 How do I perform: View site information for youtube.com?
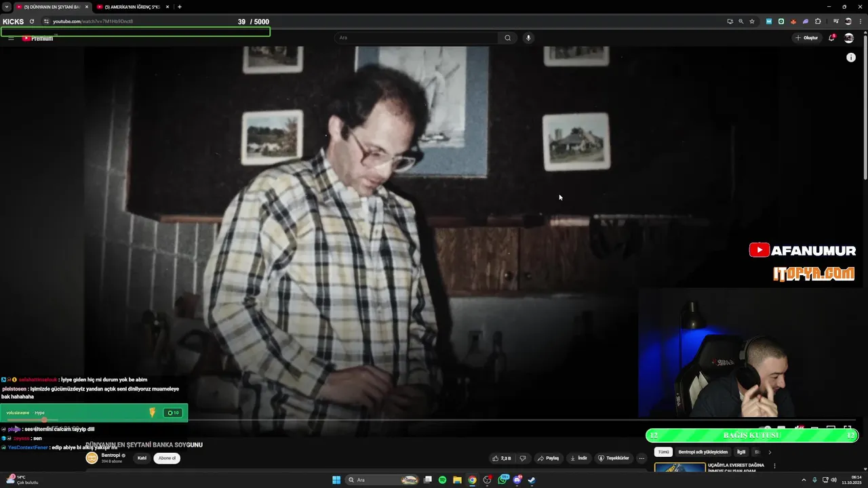coord(46,22)
